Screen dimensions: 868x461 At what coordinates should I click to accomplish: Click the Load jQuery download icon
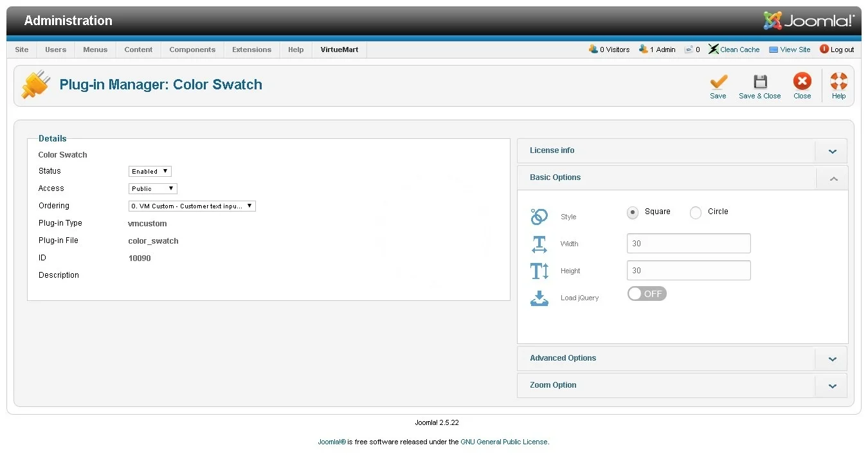point(539,298)
